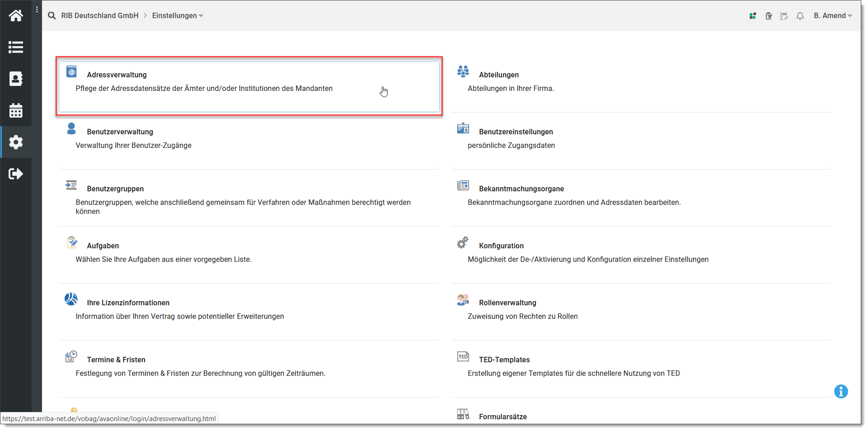This screenshot has height=431, width=868.
Task: Open Adressverwaltung settings tile
Action: [x=249, y=86]
